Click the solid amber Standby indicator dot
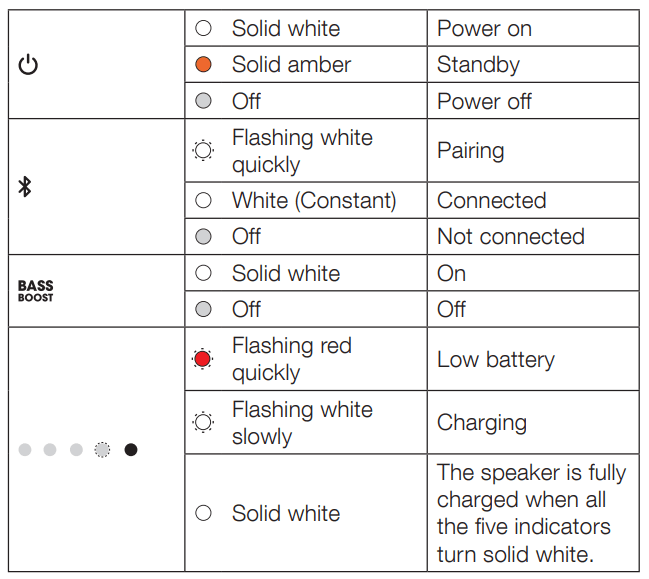Image resolution: width=649 pixels, height=579 pixels. point(204,66)
